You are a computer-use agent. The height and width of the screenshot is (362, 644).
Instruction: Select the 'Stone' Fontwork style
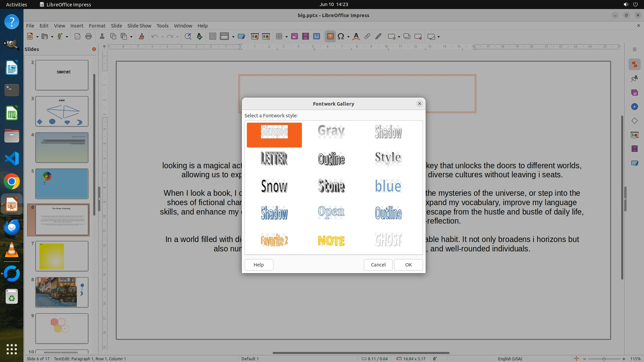coord(331,186)
